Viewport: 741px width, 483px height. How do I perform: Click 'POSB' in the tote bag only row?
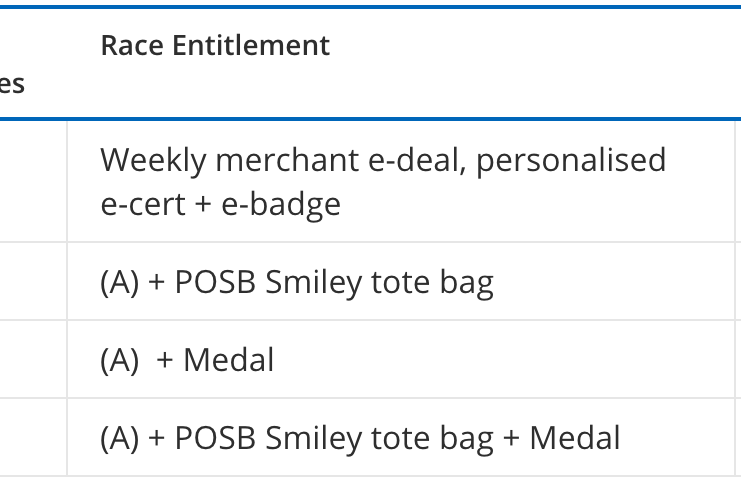pos(215,283)
